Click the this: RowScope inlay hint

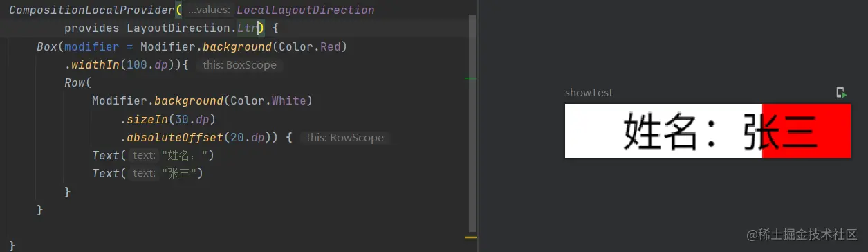[x=344, y=137]
